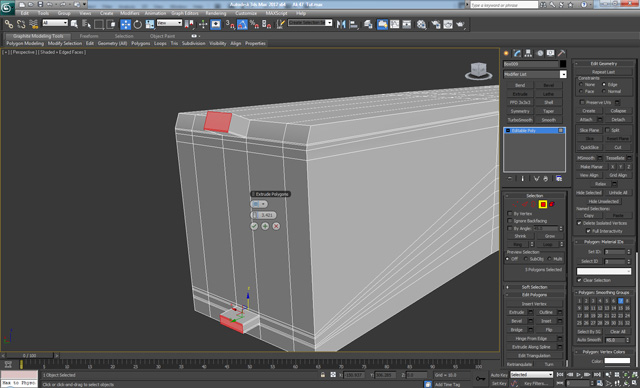Open the selection filter All dropdown
640x388 pixels.
click(x=55, y=23)
